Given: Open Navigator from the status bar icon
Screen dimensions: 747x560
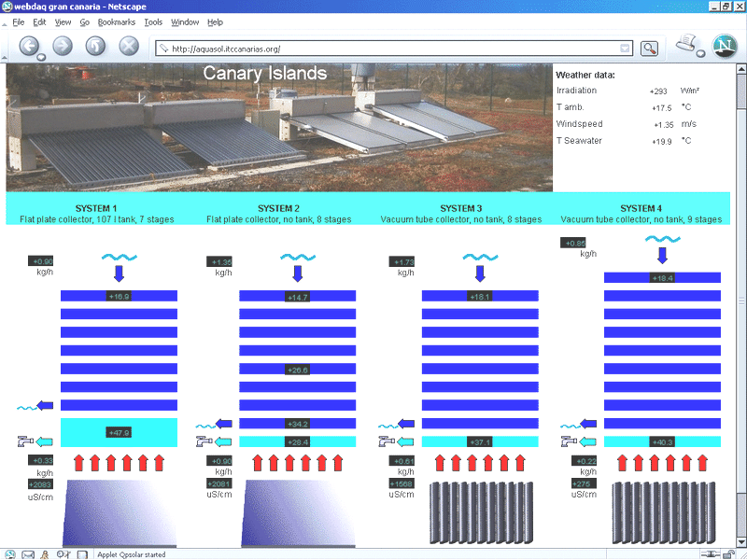Looking at the screenshot, I should tap(8, 553).
